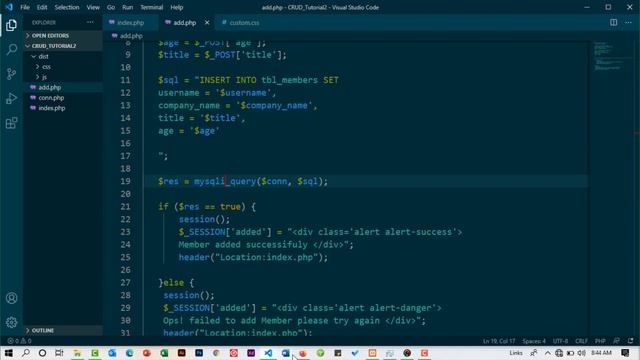Click the Visual Studio Code taskbar icon
The width and height of the screenshot is (640, 360).
click(268, 353)
